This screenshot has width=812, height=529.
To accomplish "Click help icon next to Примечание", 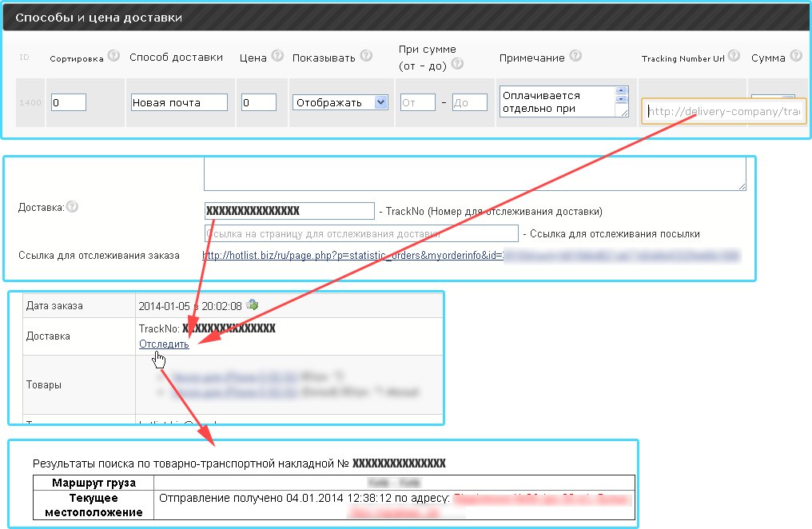I will (575, 56).
